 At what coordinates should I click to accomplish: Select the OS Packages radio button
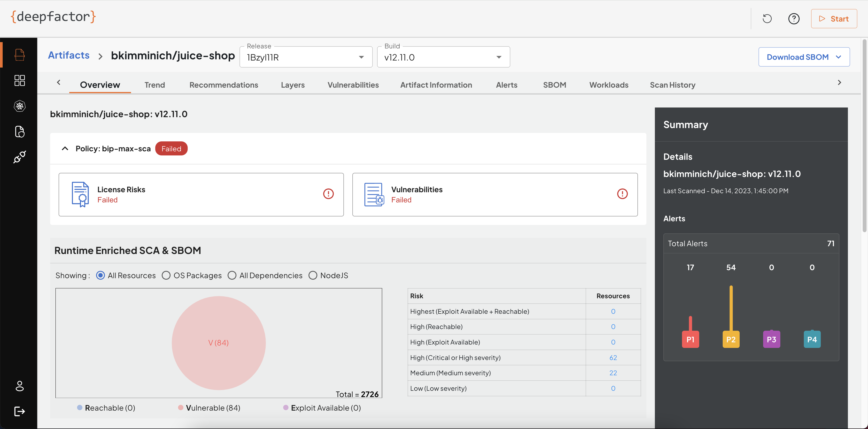point(166,276)
